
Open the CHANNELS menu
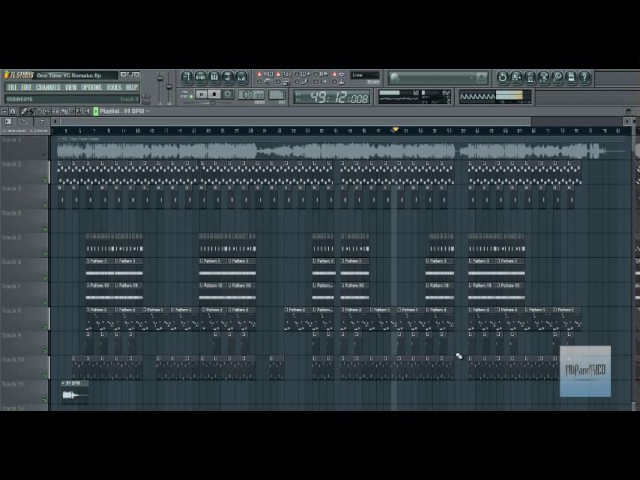[x=48, y=87]
